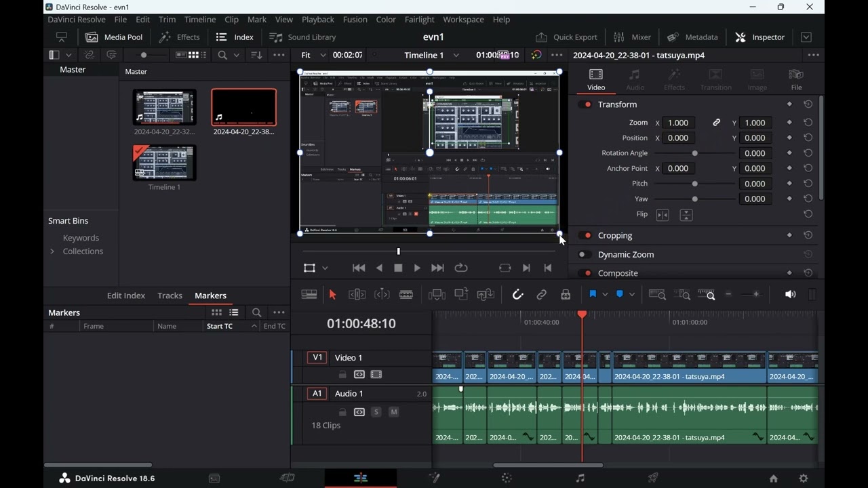Disable the Transform section toggle
This screenshot has height=488, width=868.
[585, 104]
